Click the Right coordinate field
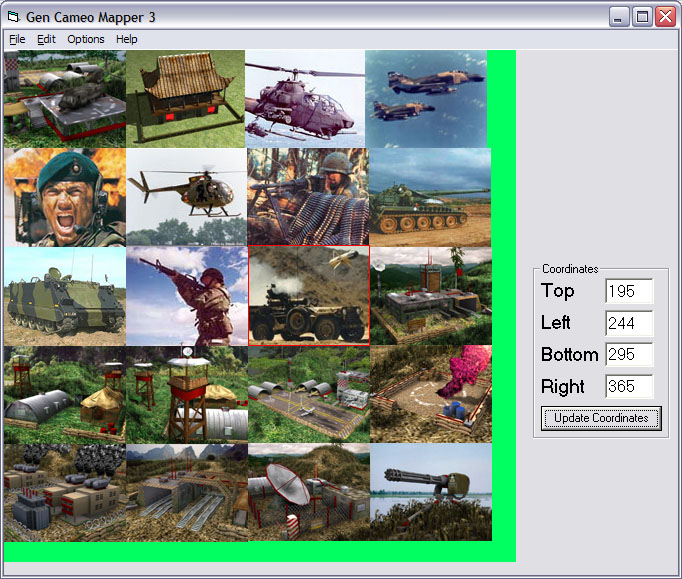Image resolution: width=682 pixels, height=579 pixels. (629, 386)
